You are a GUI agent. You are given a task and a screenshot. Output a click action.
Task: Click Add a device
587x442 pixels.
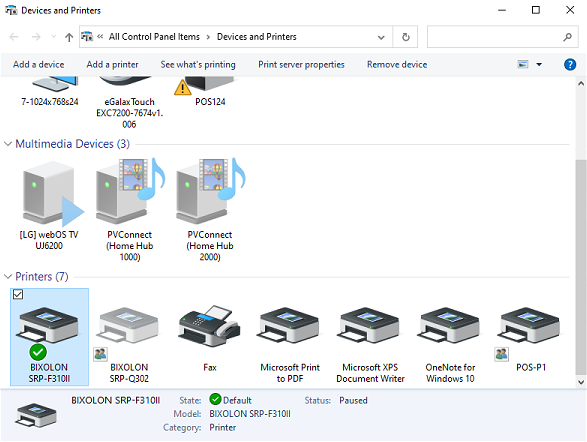(39, 64)
